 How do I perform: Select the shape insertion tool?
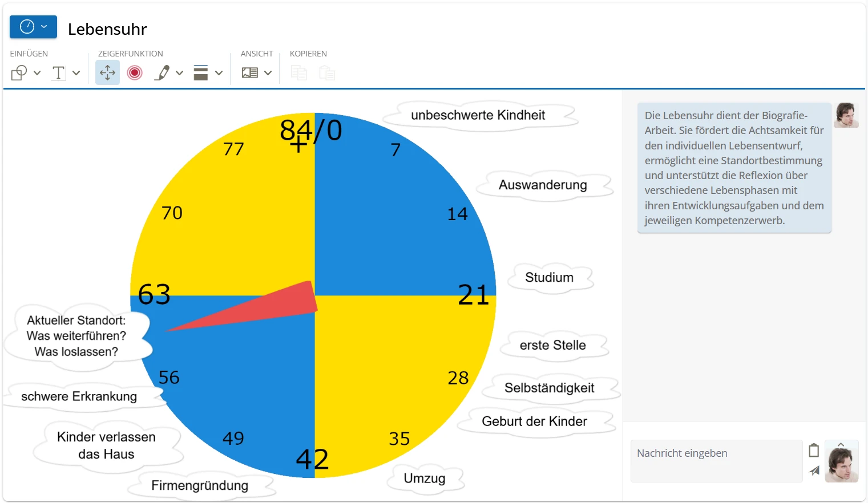(x=20, y=72)
